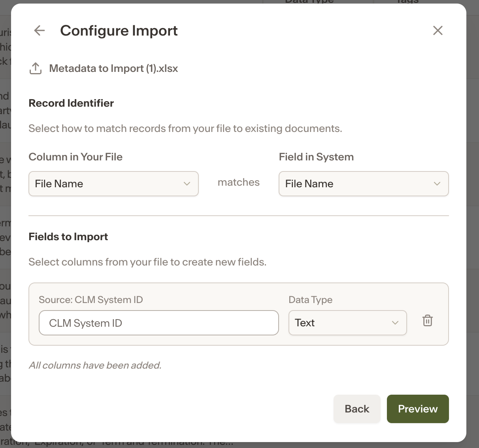Click the Preview button
Screen dimensions: 479x448
point(418,409)
